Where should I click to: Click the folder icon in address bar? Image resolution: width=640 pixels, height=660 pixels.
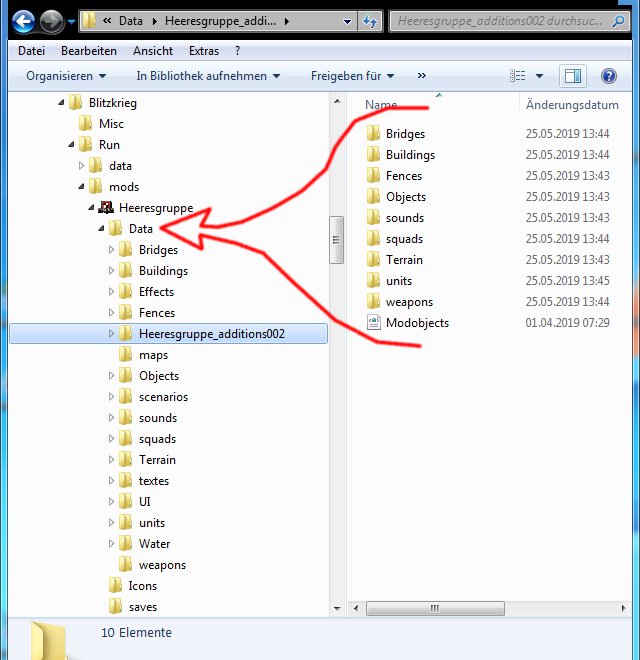coord(88,21)
